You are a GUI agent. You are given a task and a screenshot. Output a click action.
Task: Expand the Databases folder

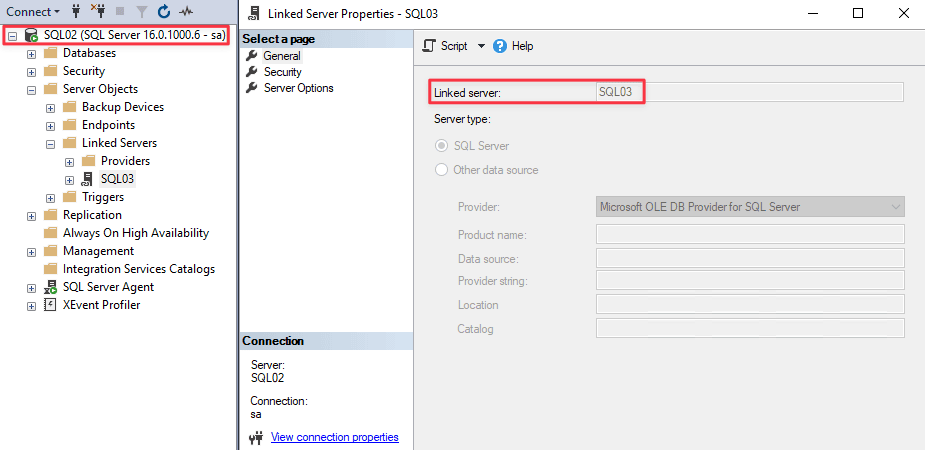tap(31, 53)
